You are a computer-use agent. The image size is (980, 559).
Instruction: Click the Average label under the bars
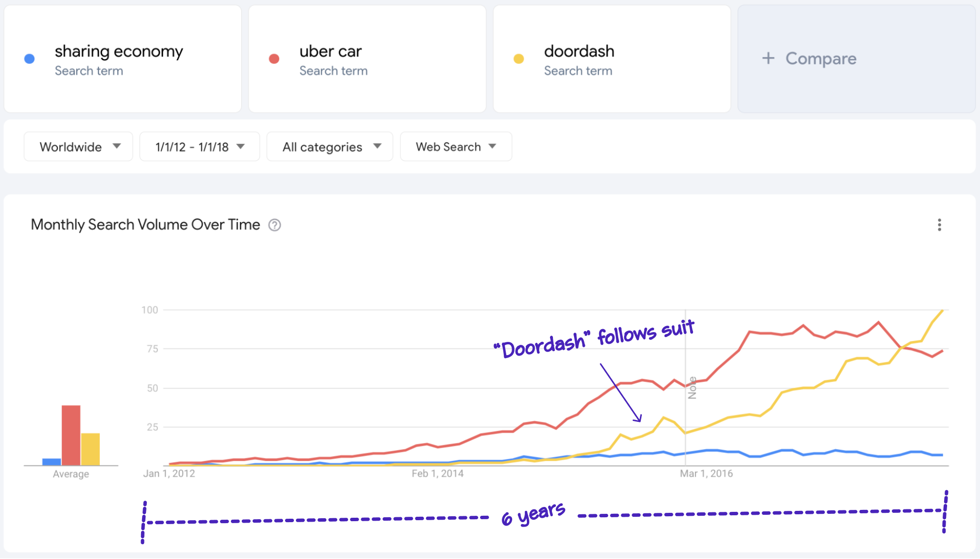71,474
